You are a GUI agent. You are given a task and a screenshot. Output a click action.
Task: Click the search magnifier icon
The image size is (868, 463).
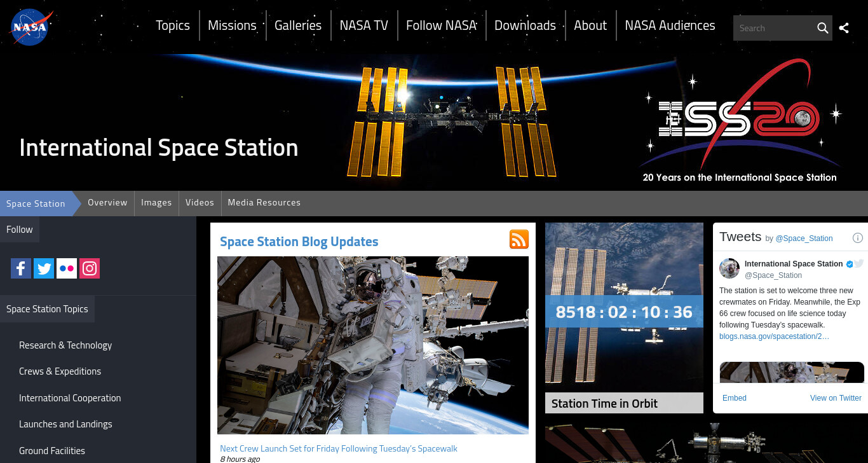(822, 28)
